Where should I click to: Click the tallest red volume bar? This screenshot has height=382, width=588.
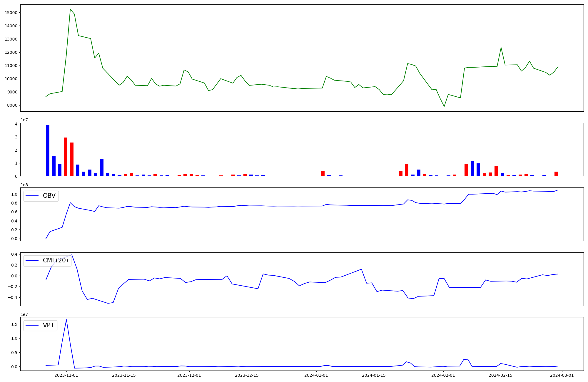(66, 157)
